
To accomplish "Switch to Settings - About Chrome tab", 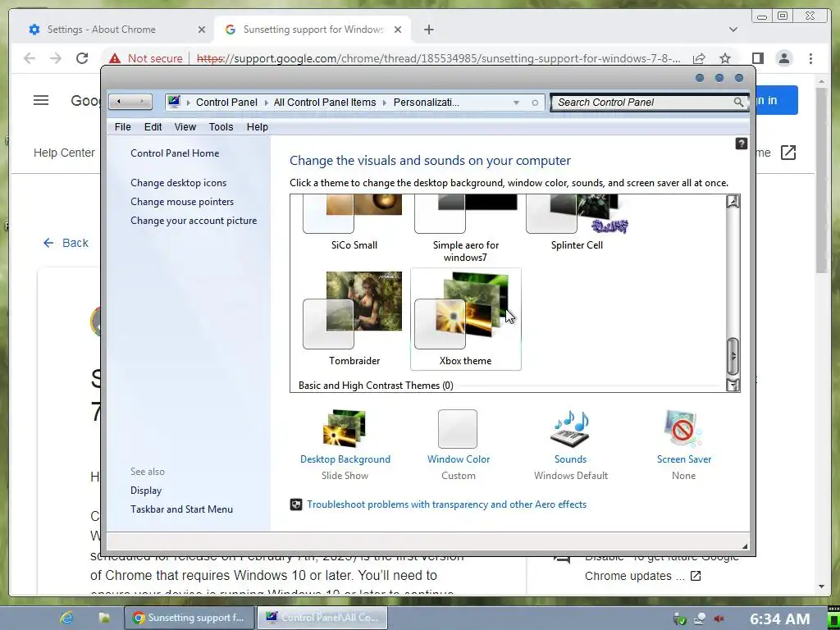I will 115,30.
